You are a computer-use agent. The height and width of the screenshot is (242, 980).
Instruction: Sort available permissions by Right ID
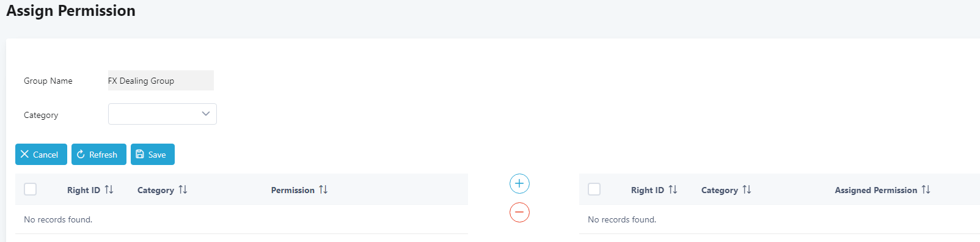(x=109, y=189)
